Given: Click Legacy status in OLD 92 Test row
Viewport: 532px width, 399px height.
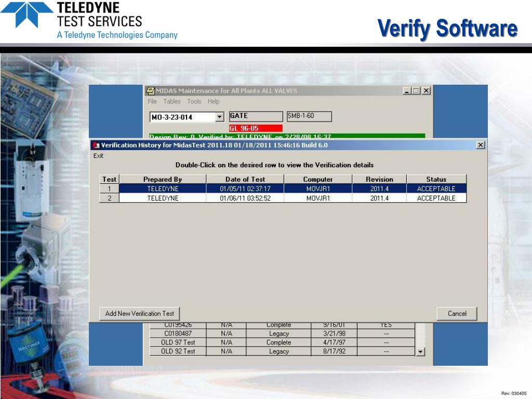Looking at the screenshot, I should tap(279, 351).
